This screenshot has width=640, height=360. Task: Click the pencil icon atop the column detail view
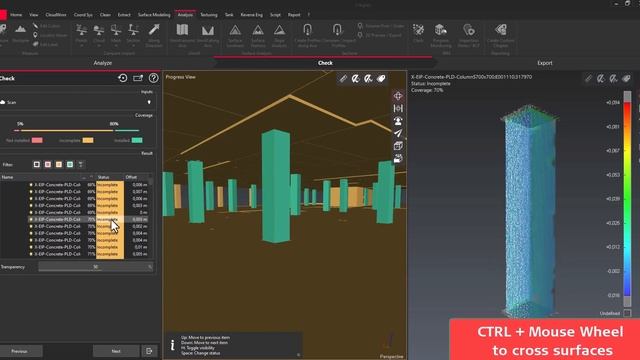click(588, 78)
